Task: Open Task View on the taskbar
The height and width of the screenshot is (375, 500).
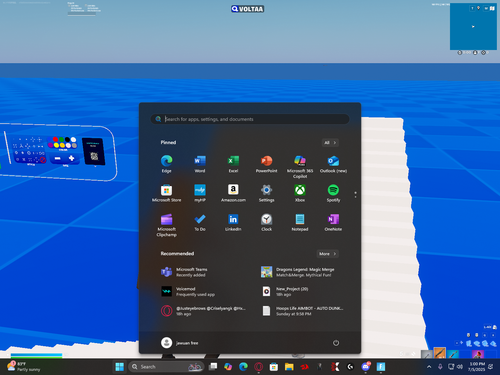Action: (213, 367)
